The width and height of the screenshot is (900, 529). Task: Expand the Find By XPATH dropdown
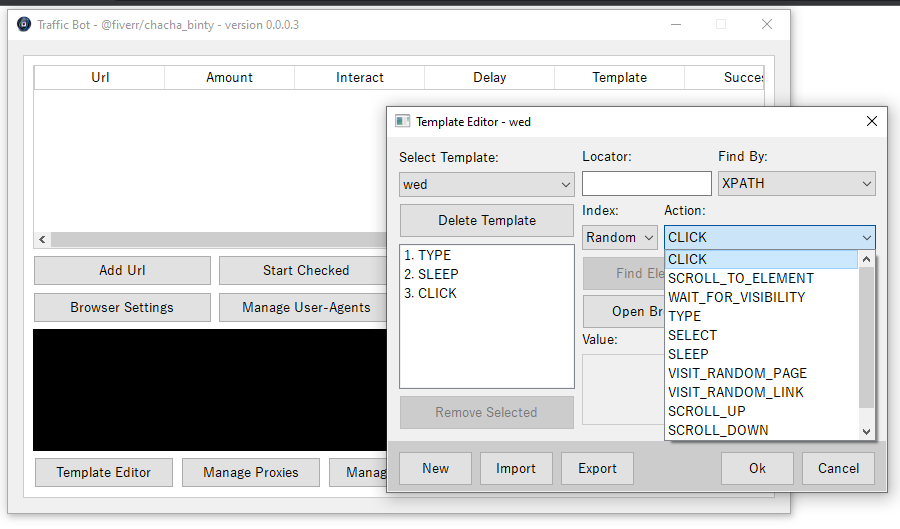[796, 184]
